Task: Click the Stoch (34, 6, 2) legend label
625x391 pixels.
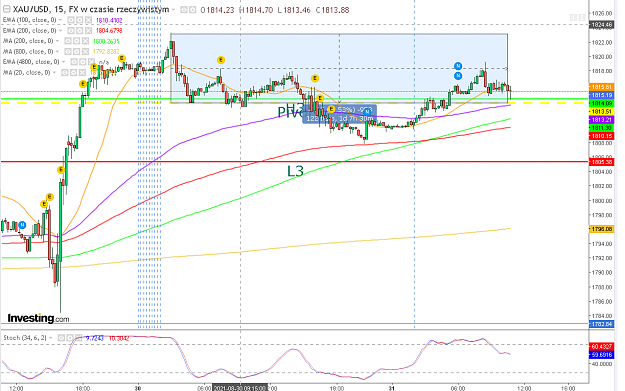Action: [x=25, y=338]
